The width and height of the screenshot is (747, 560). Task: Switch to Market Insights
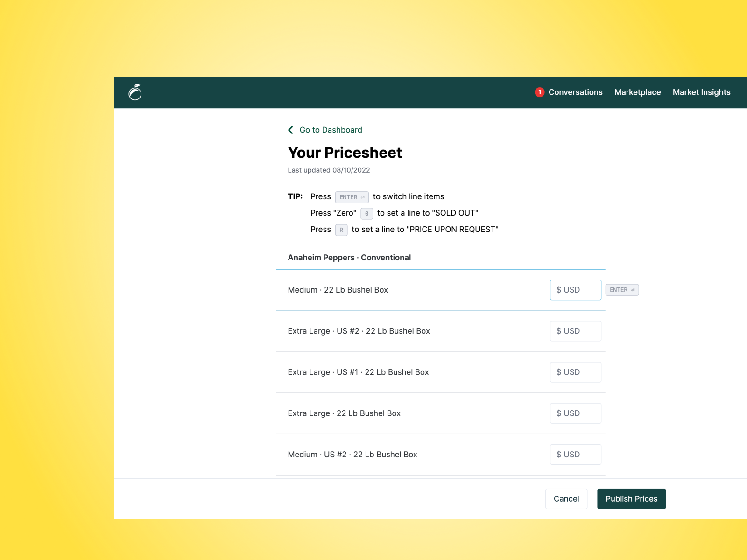click(x=701, y=92)
